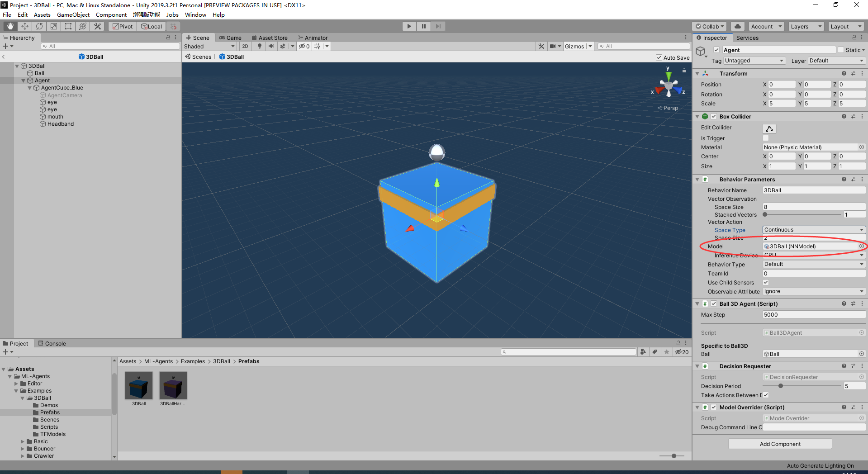
Task: Select the 3DBall prefab thumbnail
Action: [138, 384]
